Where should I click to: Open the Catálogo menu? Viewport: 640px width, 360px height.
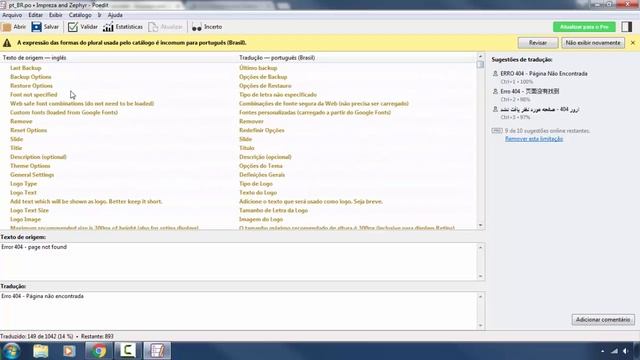[80, 15]
